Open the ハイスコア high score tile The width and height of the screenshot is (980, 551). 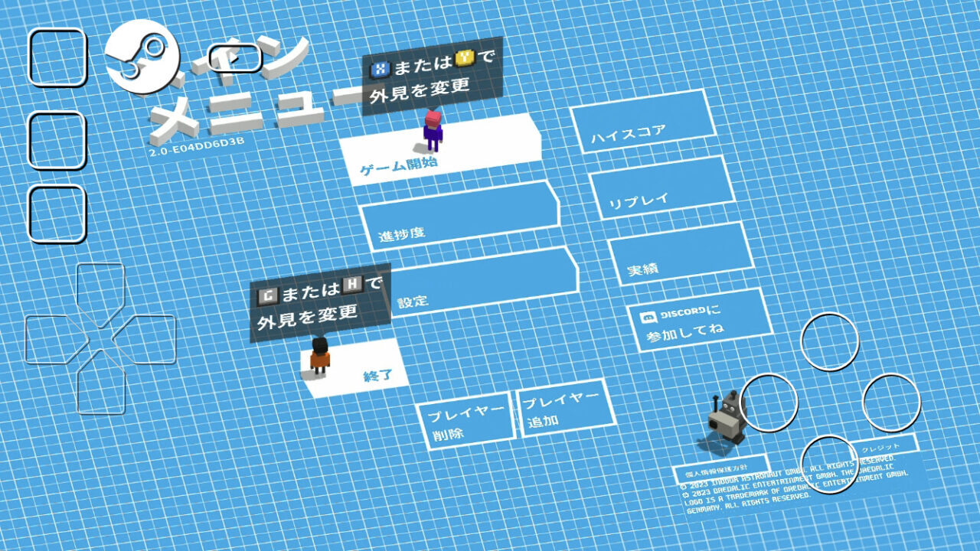[x=648, y=121]
